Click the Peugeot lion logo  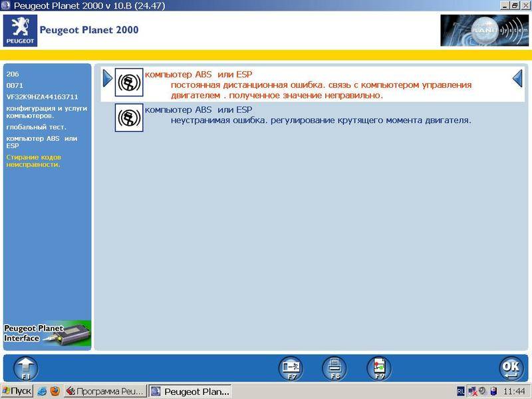pos(19,31)
